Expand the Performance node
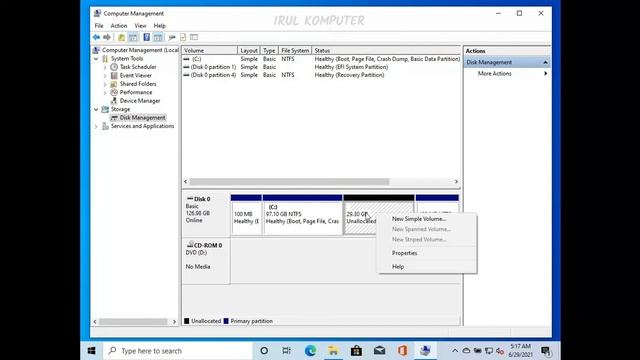This screenshot has width=640, height=360. point(105,93)
